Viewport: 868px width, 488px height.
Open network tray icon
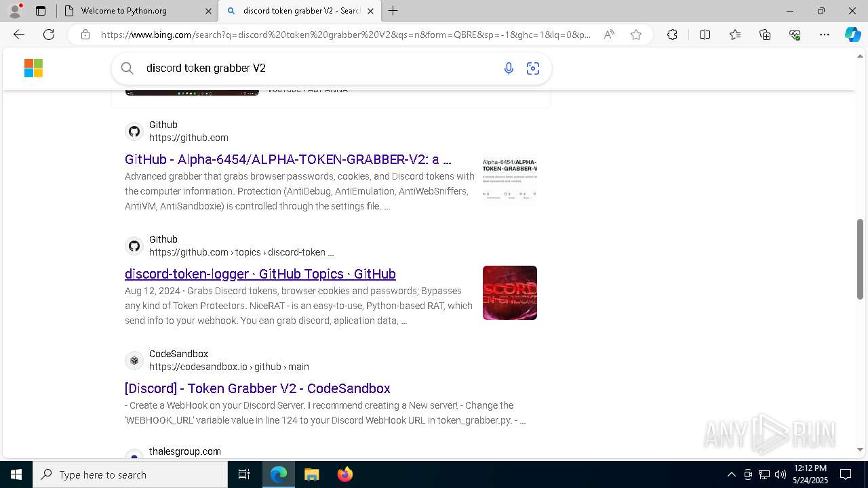(x=764, y=474)
